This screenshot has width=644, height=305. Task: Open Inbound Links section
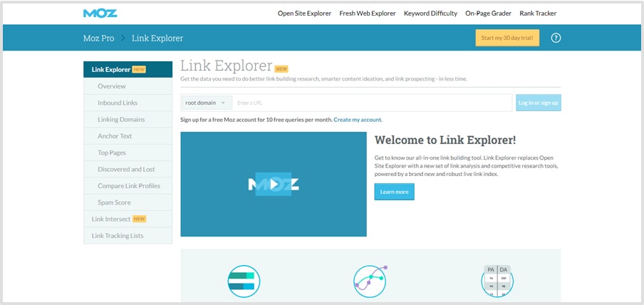tap(128, 103)
